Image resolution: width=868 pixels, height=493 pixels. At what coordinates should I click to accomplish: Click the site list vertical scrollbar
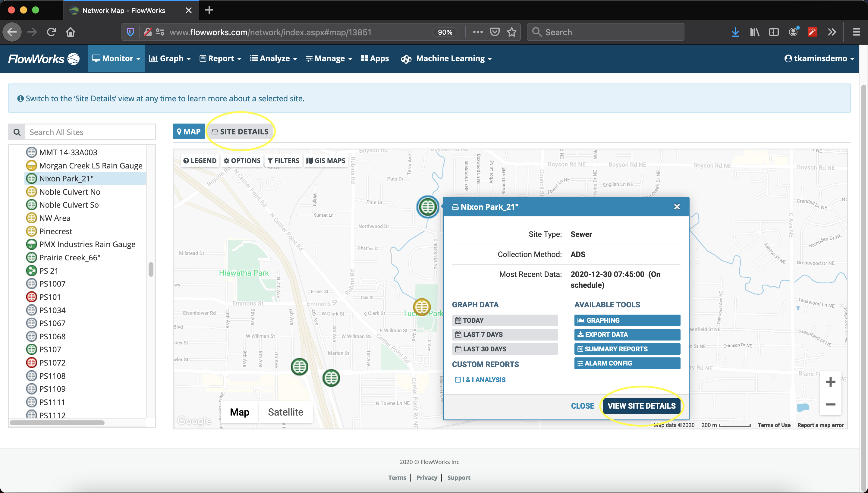151,269
